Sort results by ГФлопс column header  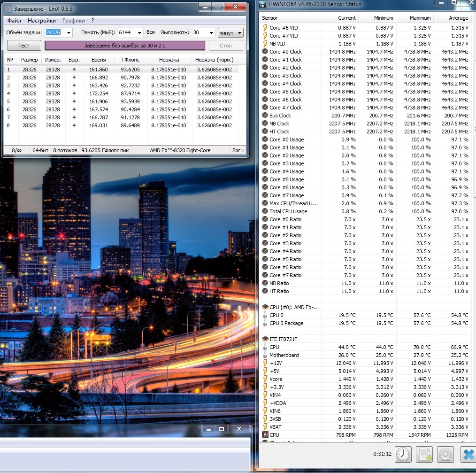[x=129, y=60]
